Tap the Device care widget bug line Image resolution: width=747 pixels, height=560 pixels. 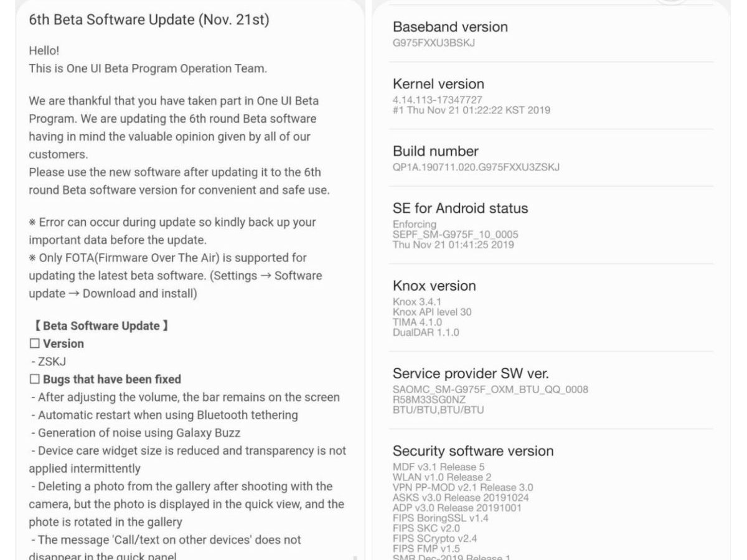[192, 451]
